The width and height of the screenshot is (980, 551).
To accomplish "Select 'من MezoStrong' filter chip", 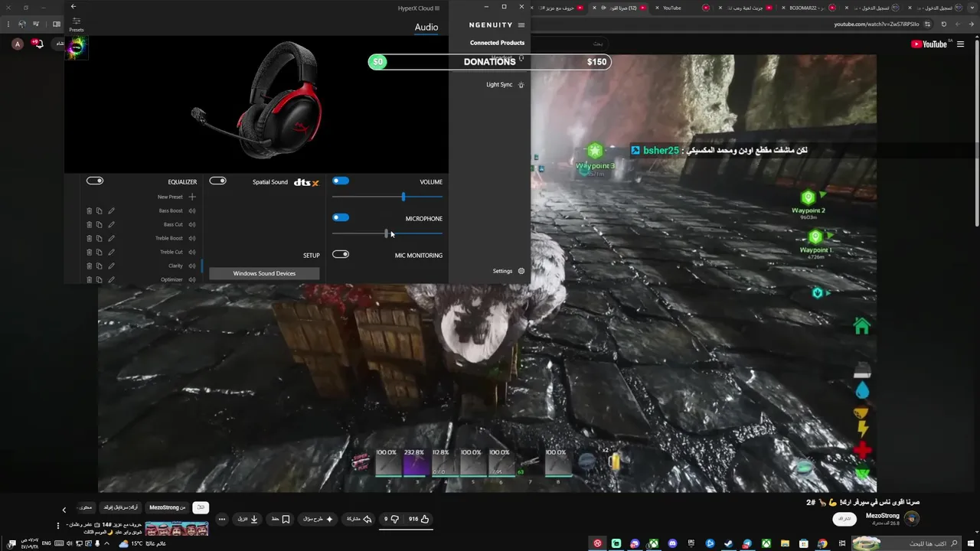I will (167, 507).
